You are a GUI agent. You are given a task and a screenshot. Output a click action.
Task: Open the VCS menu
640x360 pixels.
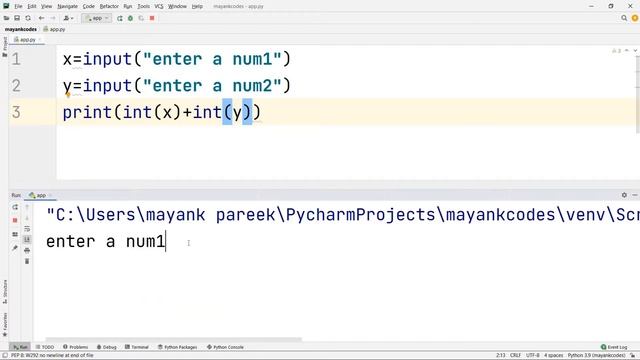coord(159,6)
